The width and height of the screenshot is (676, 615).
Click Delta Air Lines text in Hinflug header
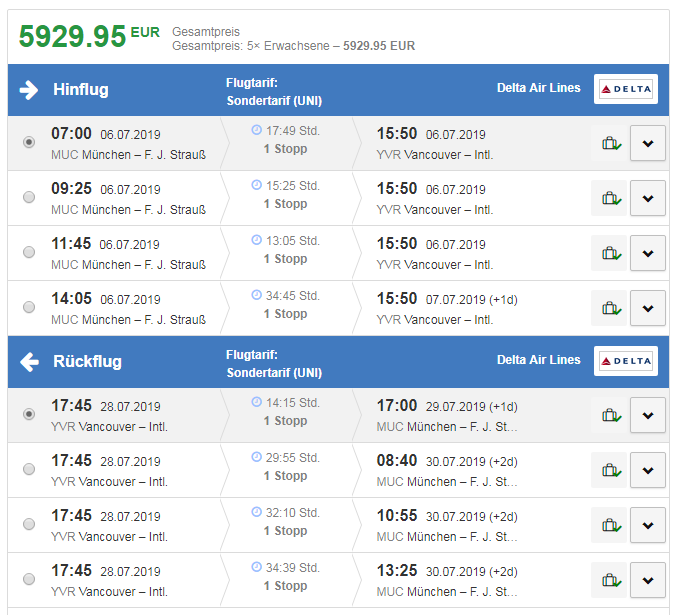click(538, 88)
